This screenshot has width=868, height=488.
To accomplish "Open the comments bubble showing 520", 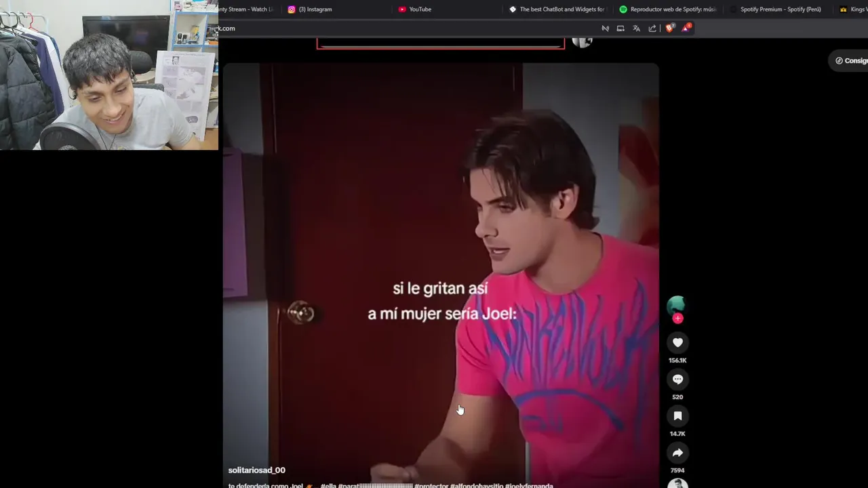I will (x=677, y=379).
